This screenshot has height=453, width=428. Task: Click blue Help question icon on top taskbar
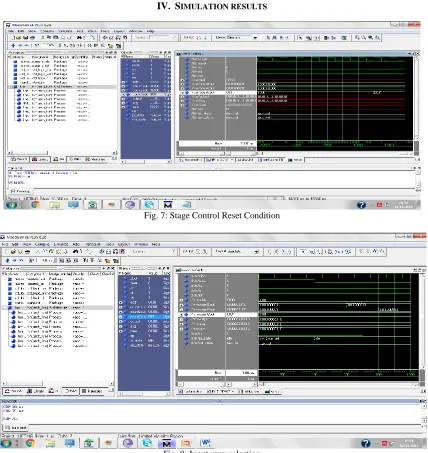[x=361, y=205]
